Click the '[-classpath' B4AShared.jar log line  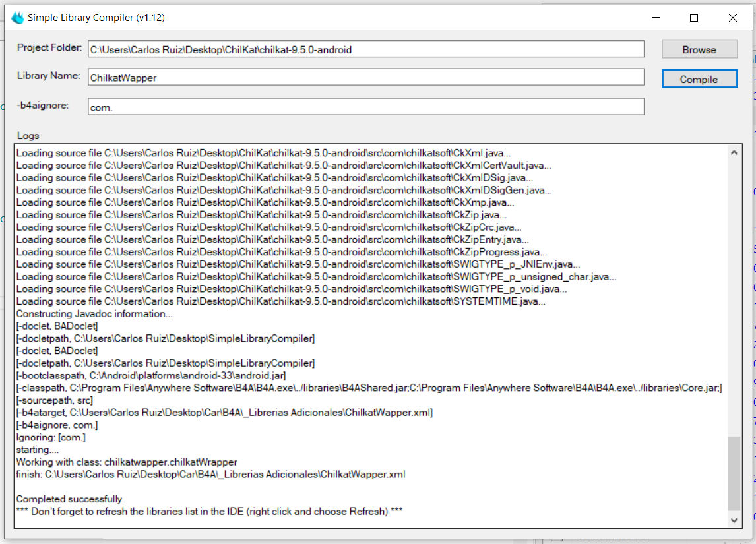(369, 388)
